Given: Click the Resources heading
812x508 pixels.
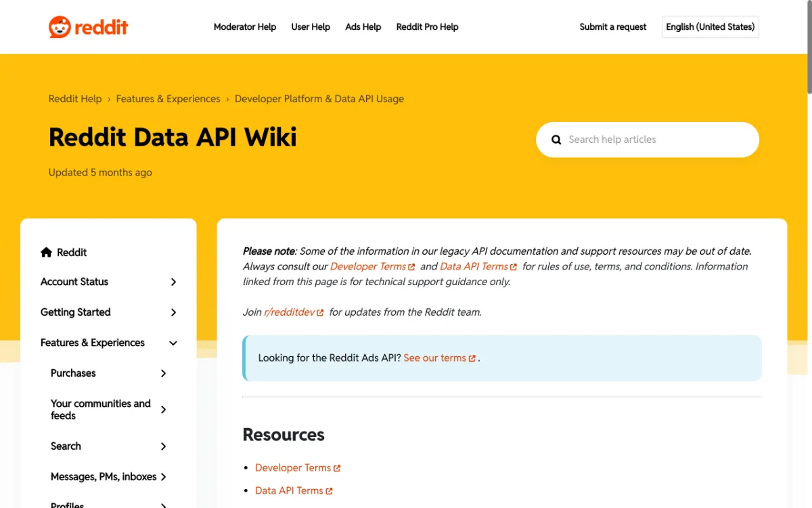Looking at the screenshot, I should point(284,435).
